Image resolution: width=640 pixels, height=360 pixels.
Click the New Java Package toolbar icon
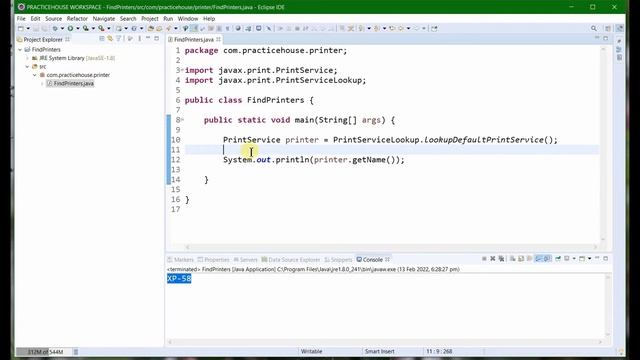(118, 28)
